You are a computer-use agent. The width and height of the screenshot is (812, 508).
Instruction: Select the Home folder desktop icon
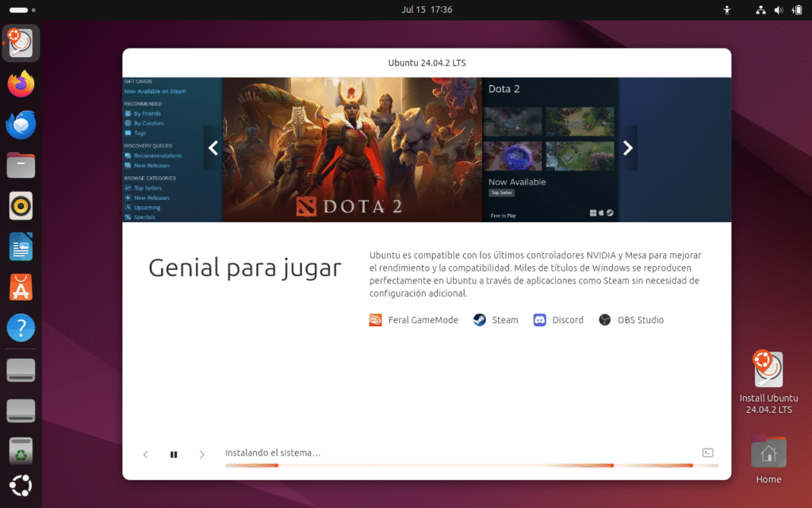[x=768, y=460]
